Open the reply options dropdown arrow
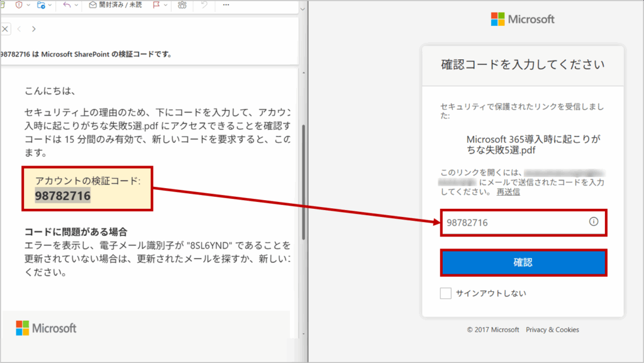Image resolution: width=644 pixels, height=363 pixels. [76, 5]
